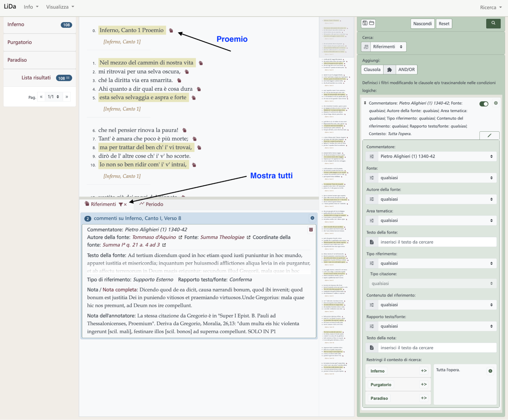Image resolution: width=508 pixels, height=420 pixels.
Task: Click the open saved search folder icon
Action: (372, 23)
